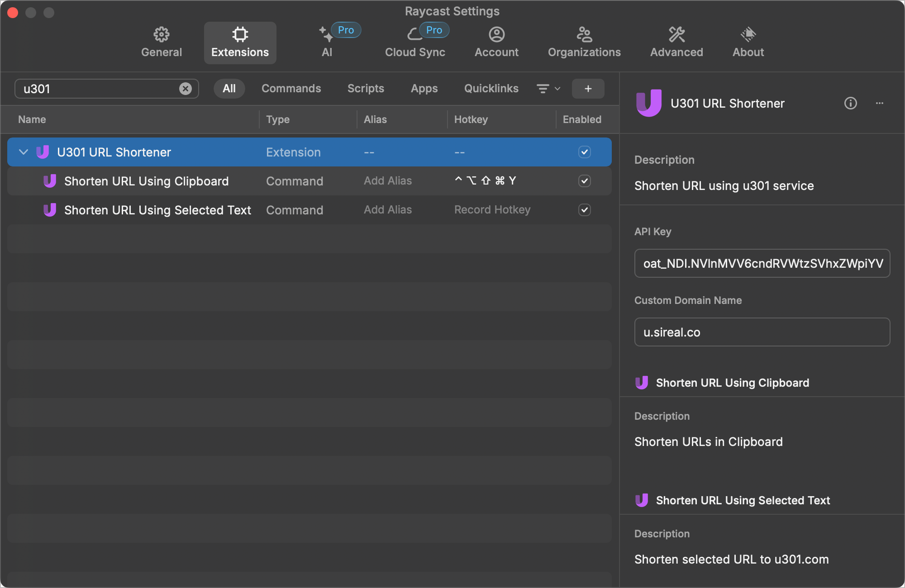Click U301 icon in the extension row

(43, 152)
